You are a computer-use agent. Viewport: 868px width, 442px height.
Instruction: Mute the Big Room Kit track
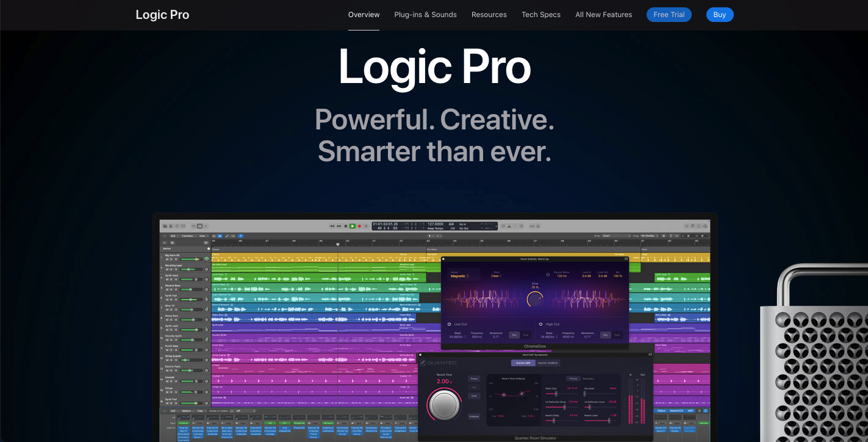pos(167,259)
